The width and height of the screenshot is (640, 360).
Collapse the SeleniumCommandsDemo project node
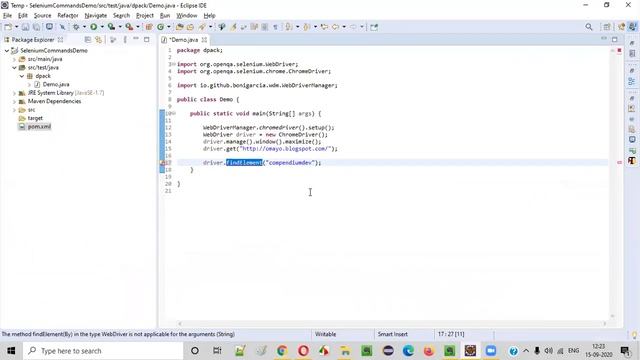tap(7, 51)
